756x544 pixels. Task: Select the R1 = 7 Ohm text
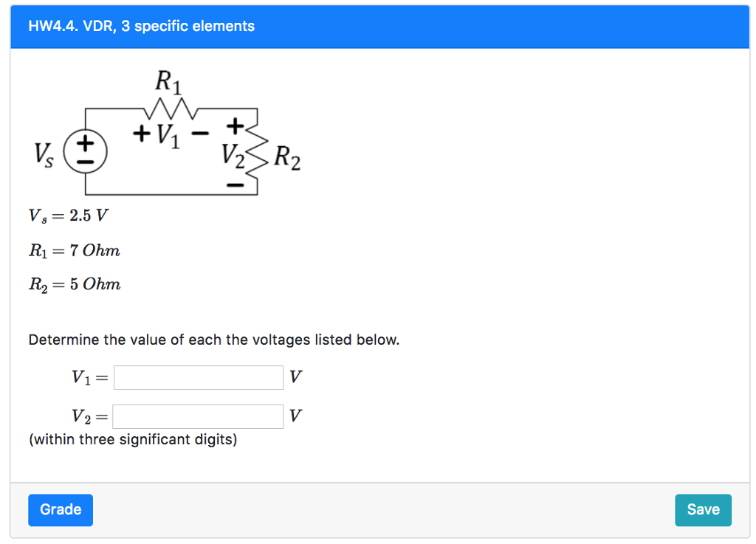[74, 250]
